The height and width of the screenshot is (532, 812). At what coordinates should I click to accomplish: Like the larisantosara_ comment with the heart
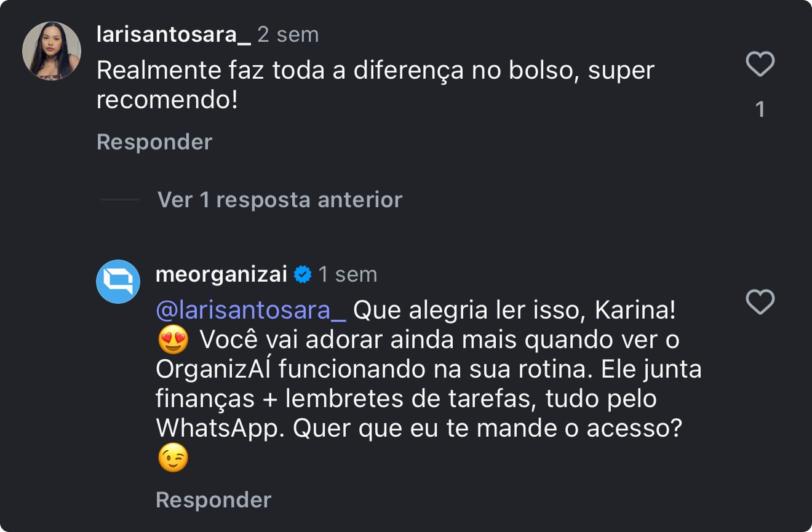760,65
